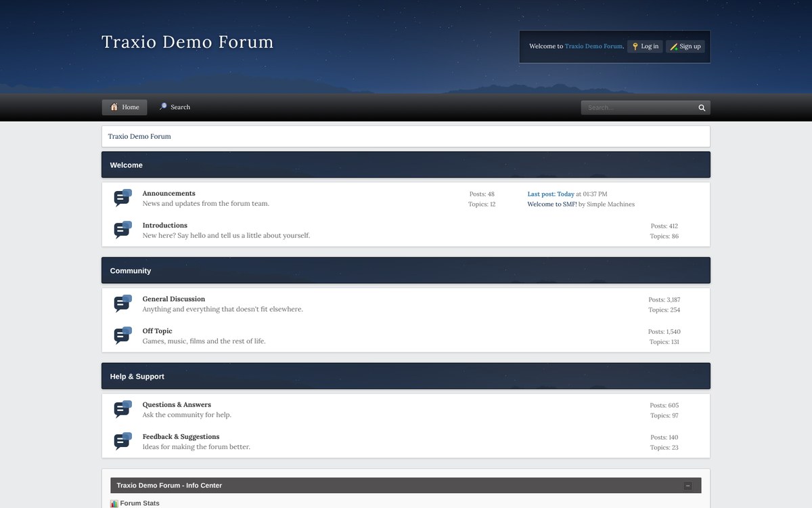Collapse the Info Center section

point(687,486)
